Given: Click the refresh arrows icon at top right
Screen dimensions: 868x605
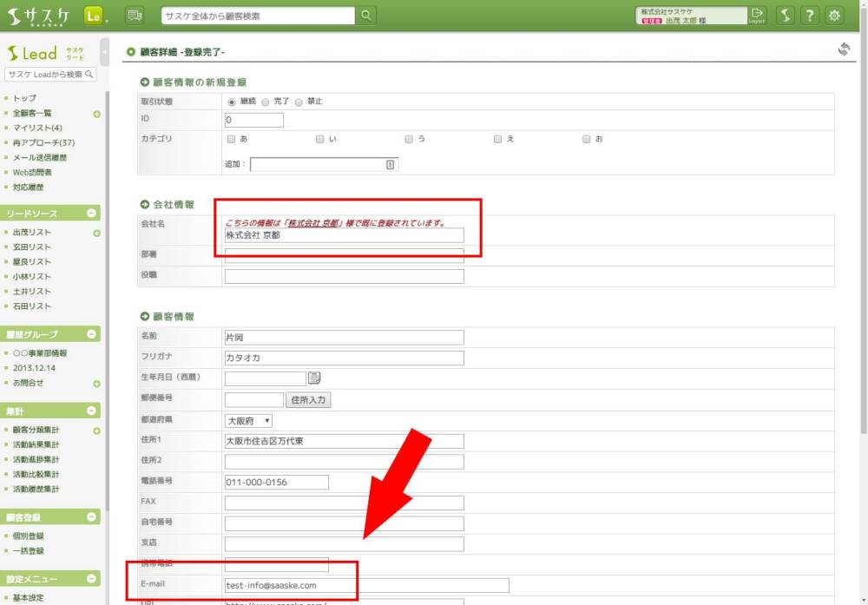Looking at the screenshot, I should [844, 49].
